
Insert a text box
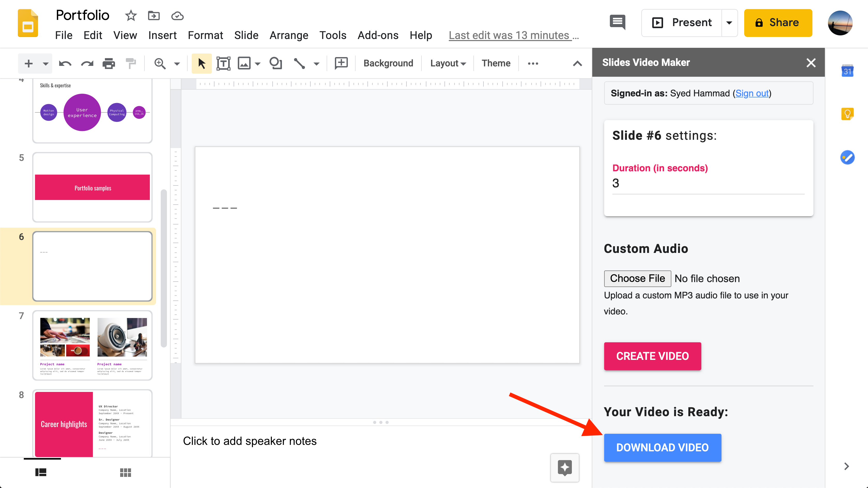click(x=224, y=63)
